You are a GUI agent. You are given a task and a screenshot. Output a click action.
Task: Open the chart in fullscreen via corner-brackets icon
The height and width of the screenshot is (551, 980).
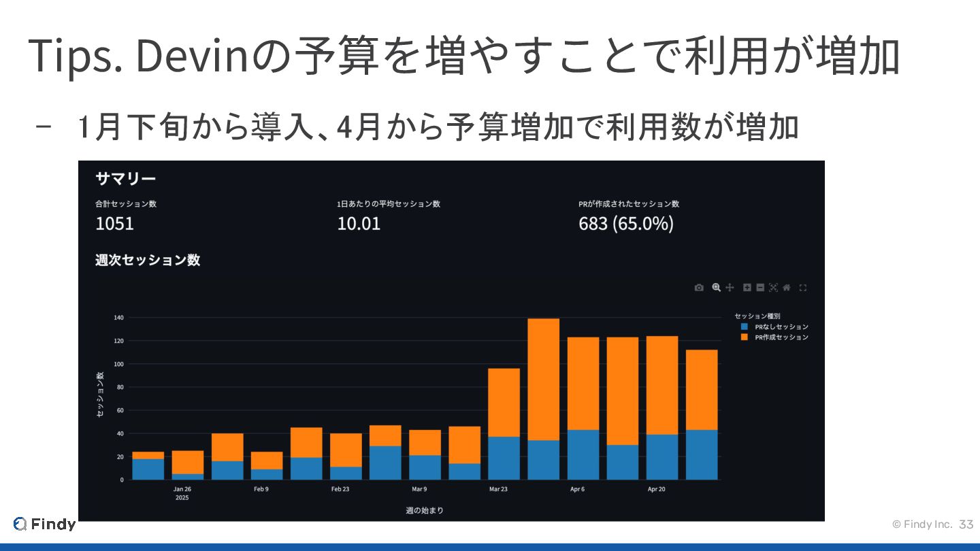click(803, 288)
